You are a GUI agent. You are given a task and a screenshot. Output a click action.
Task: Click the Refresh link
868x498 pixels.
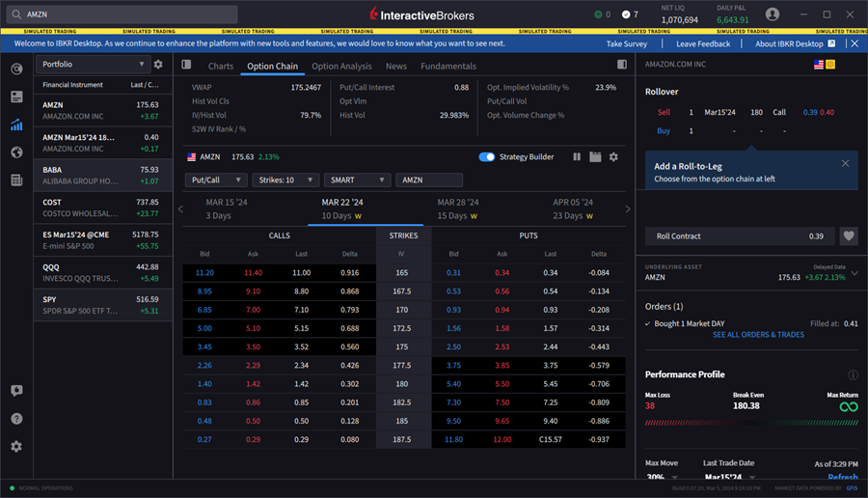[843, 476]
